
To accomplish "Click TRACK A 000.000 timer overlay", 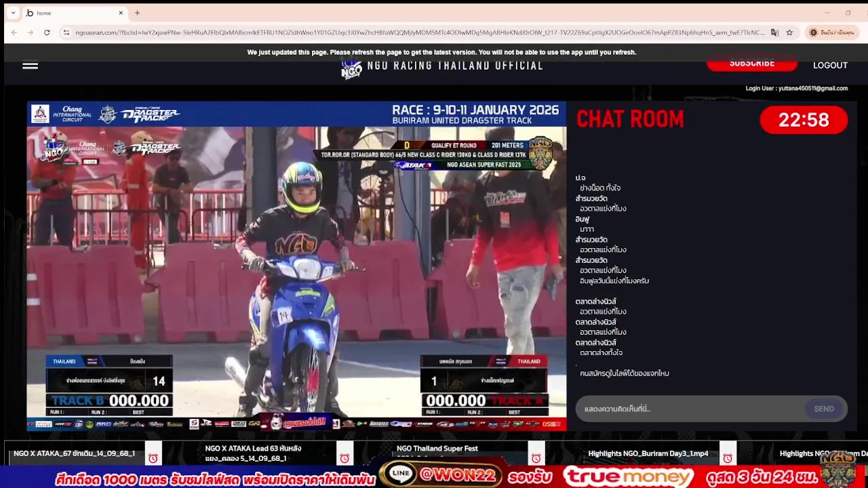I will tap(484, 401).
